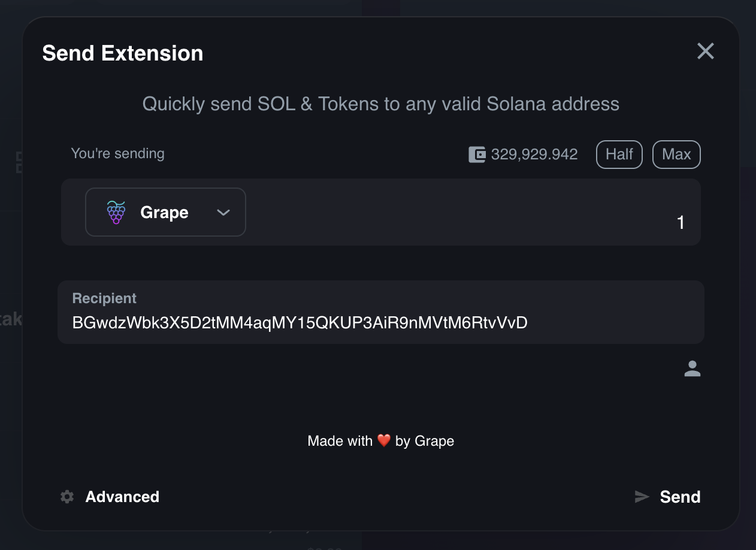Expand the Advanced settings section

[122, 497]
